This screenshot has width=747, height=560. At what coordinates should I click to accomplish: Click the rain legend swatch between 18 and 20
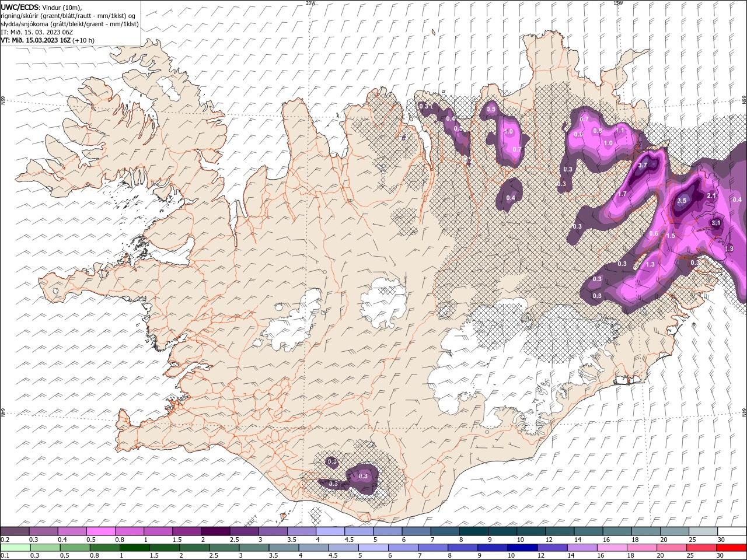point(643,548)
